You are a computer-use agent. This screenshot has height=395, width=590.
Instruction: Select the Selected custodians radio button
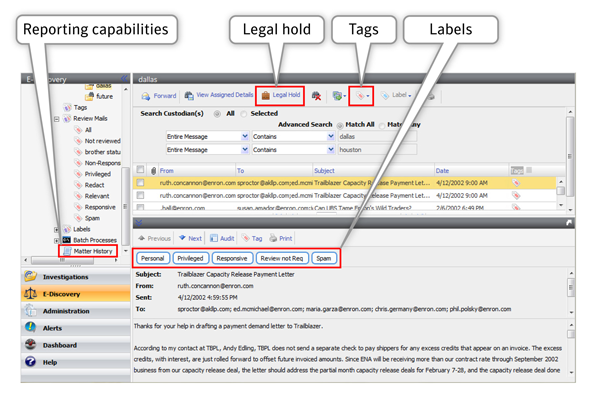pos(244,114)
